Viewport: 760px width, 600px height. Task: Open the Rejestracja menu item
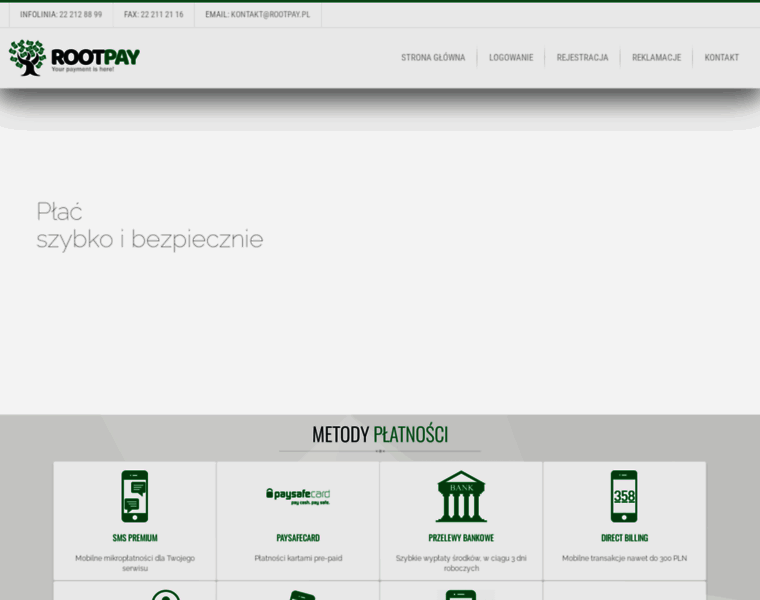[582, 58]
